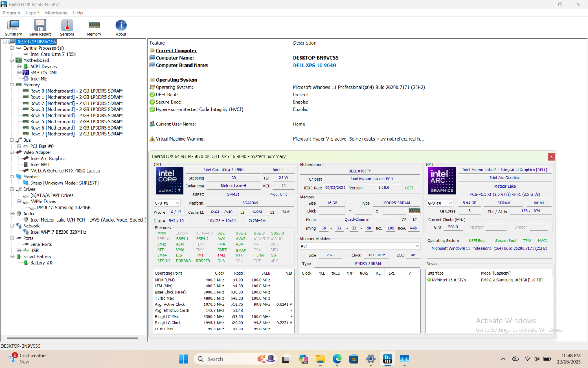Open the Monitoring menu

[56, 13]
